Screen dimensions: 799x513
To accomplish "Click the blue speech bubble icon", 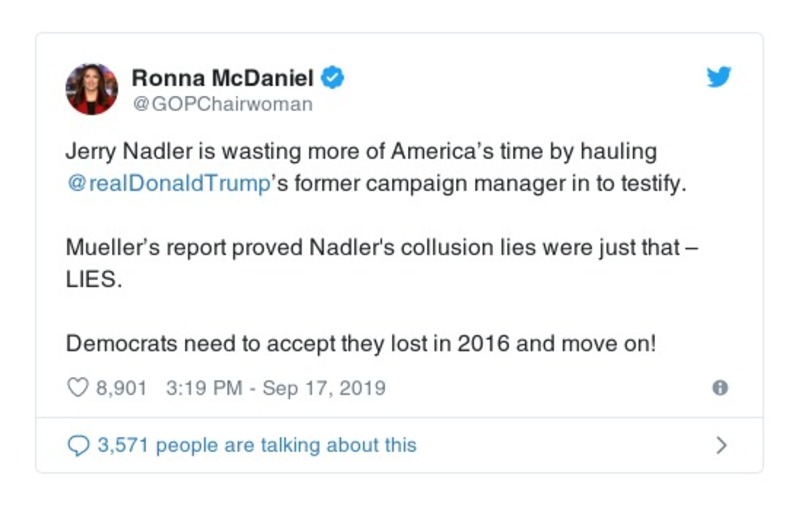I will pos(78,445).
